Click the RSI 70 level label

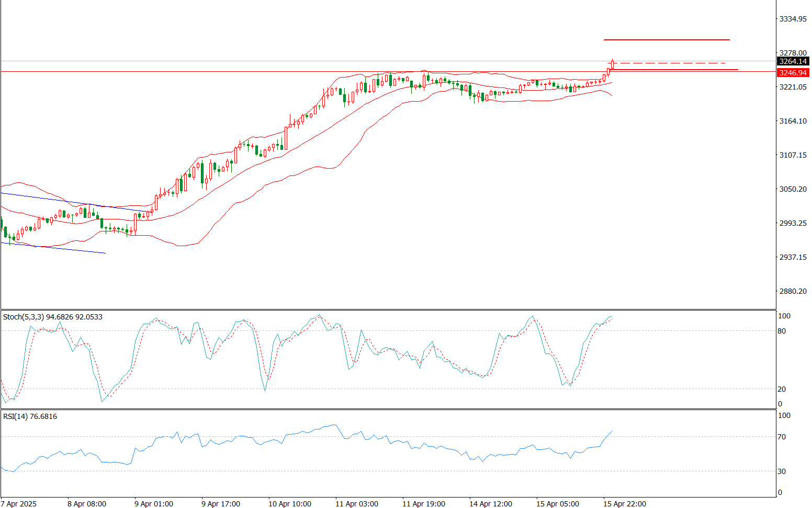tap(782, 437)
